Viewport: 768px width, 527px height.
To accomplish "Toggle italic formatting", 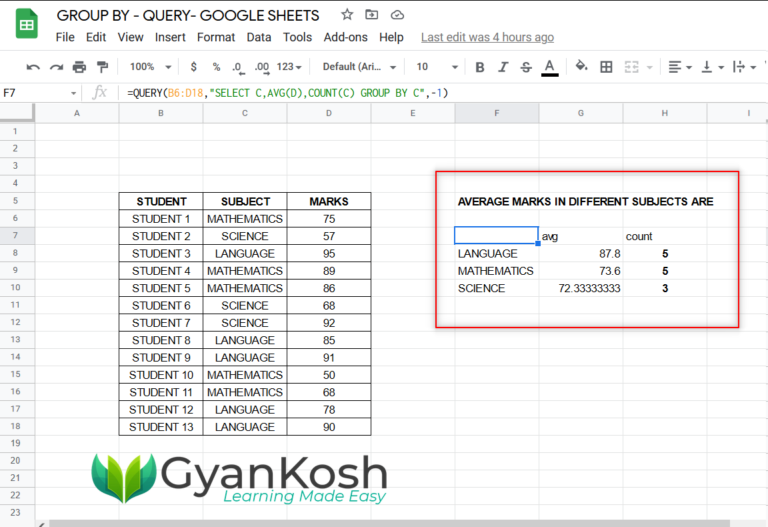I will coord(503,67).
